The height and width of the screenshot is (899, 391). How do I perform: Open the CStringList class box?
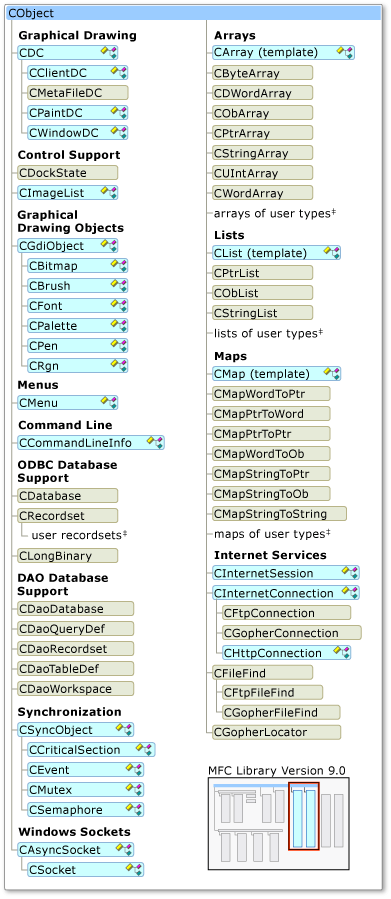(x=263, y=312)
